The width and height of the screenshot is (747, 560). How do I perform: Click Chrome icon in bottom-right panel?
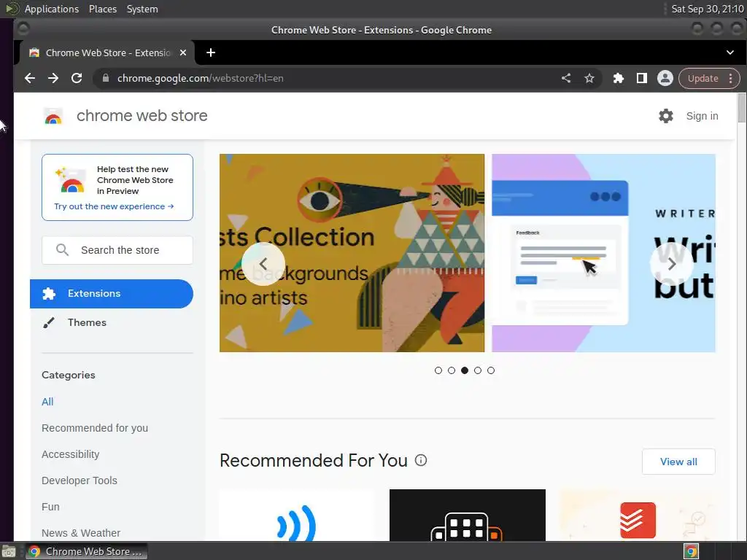[x=691, y=551]
